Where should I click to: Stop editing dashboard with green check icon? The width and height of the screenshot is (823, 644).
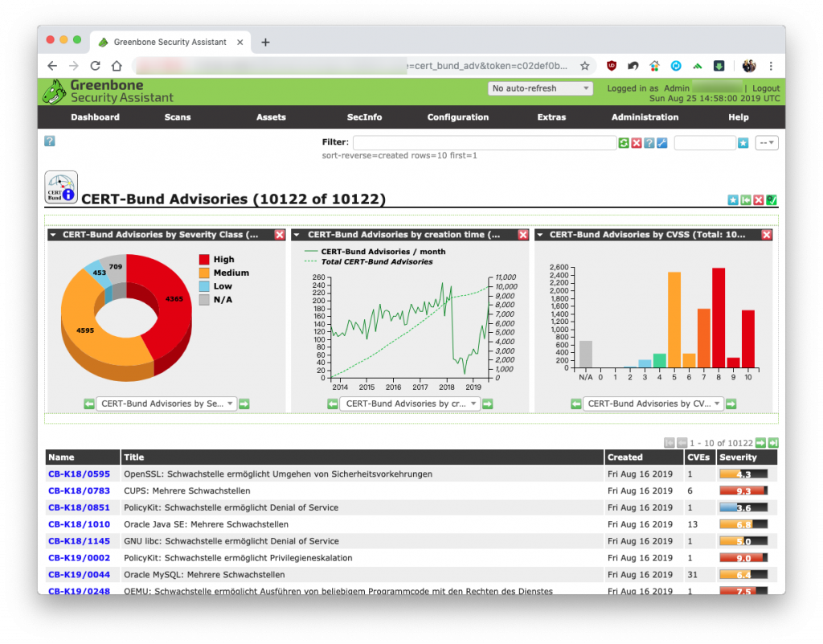click(771, 200)
